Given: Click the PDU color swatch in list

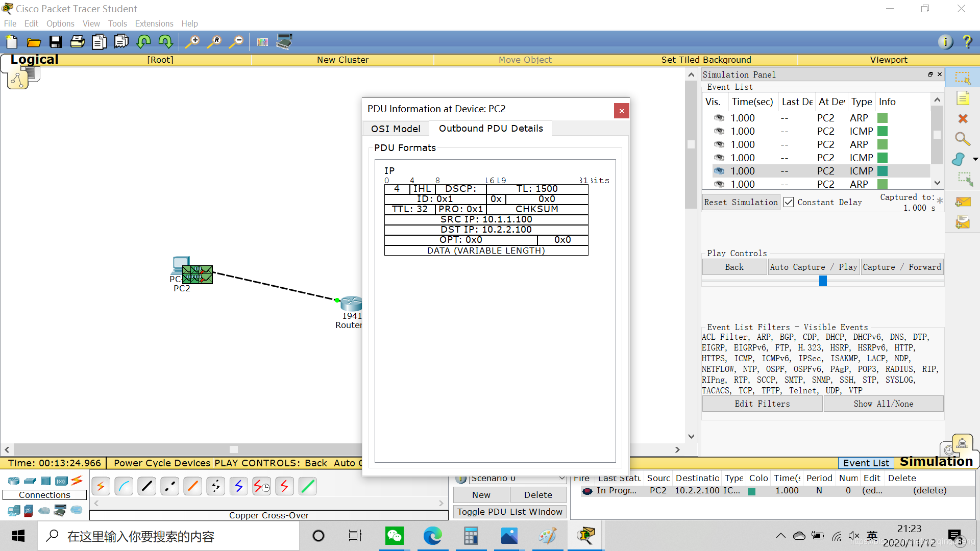Looking at the screenshot, I should [751, 491].
